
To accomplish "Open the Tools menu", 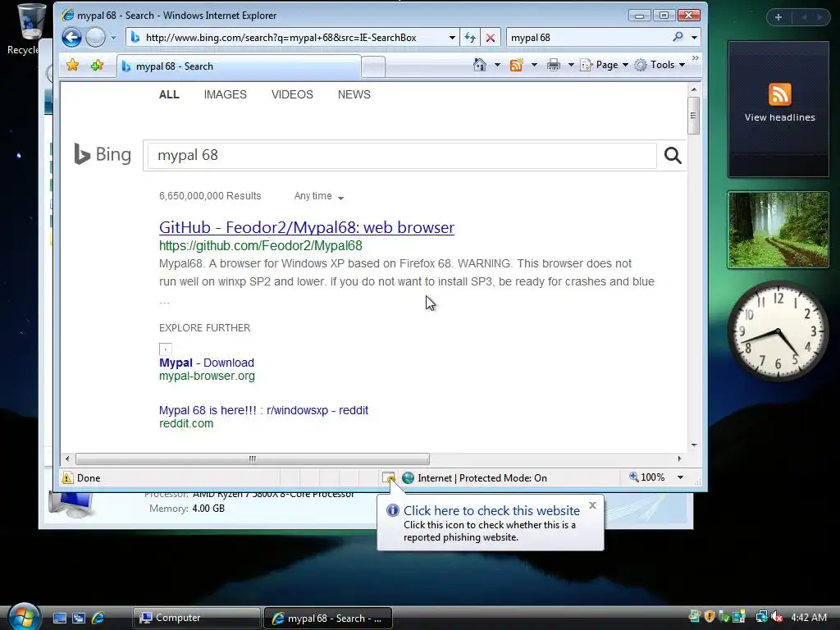I will pyautogui.click(x=660, y=65).
